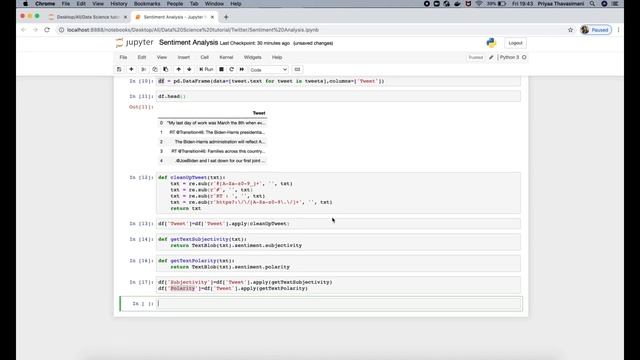Open Chrome's three-dot menu
The image size is (640, 360).
(618, 30)
